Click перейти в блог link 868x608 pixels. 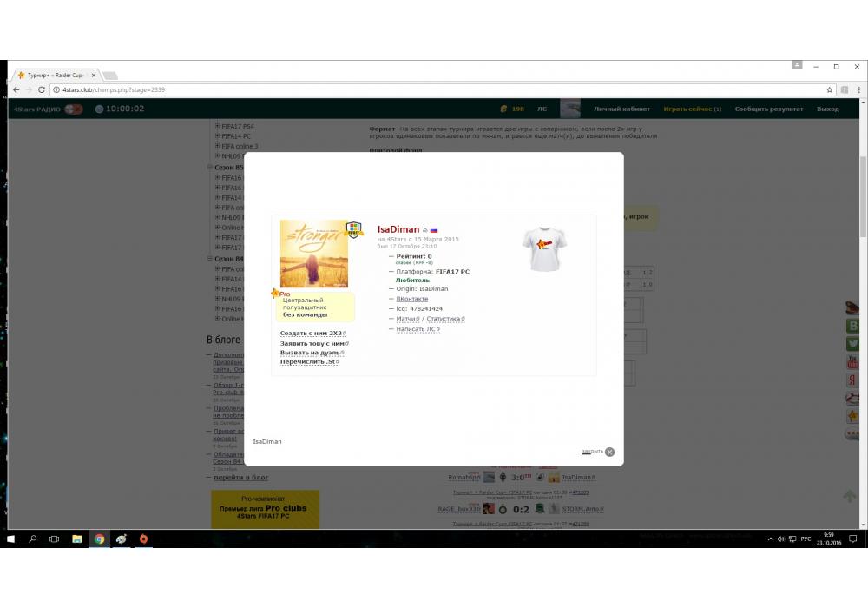click(240, 478)
